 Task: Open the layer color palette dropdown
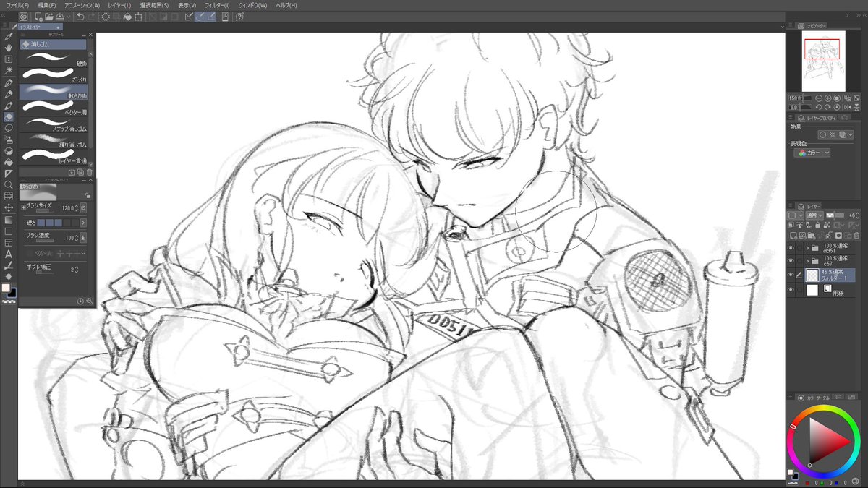795,215
